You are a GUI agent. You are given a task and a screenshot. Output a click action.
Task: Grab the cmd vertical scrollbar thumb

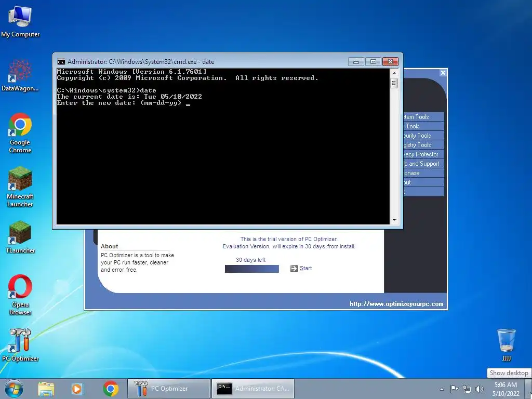coord(394,83)
